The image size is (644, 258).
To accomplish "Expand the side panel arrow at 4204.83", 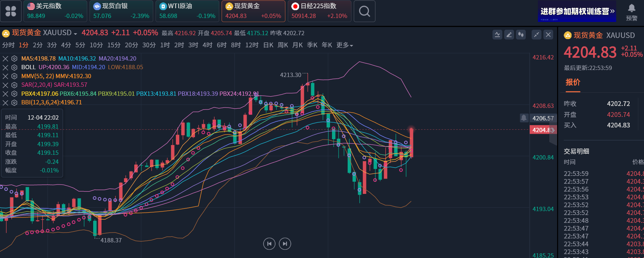I will pyautogui.click(x=553, y=130).
